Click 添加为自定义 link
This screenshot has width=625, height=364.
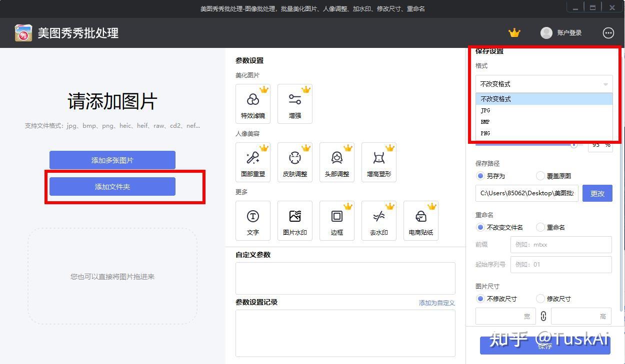(437, 303)
